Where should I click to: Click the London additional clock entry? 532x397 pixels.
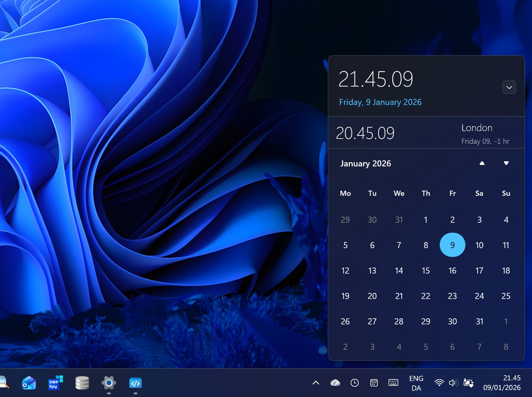coord(426,133)
